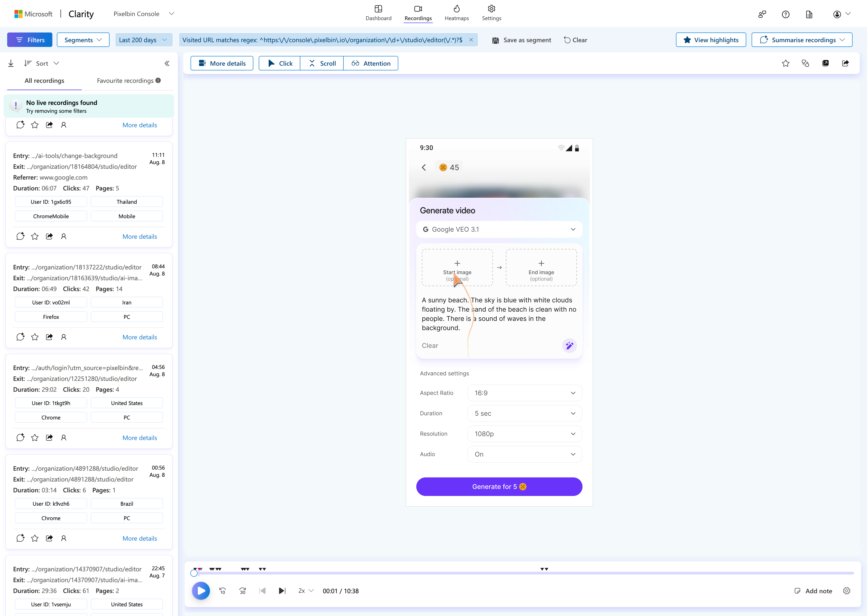Screen dimensions: 867x616
Task: Open the Filters panel
Action: [30, 40]
